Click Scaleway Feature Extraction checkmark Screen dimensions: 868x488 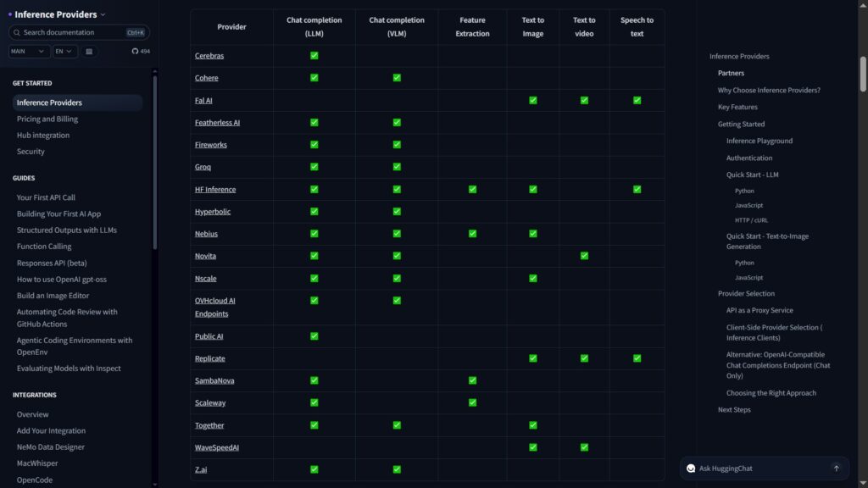(472, 402)
